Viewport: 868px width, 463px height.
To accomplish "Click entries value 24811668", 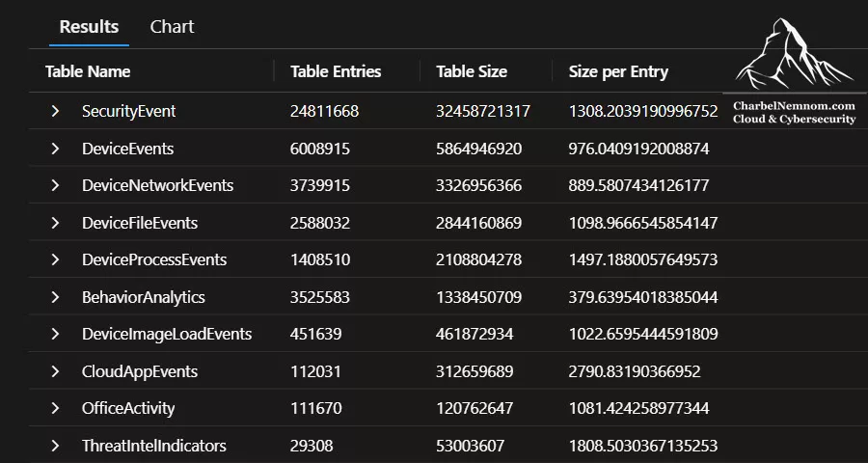I will (x=324, y=111).
